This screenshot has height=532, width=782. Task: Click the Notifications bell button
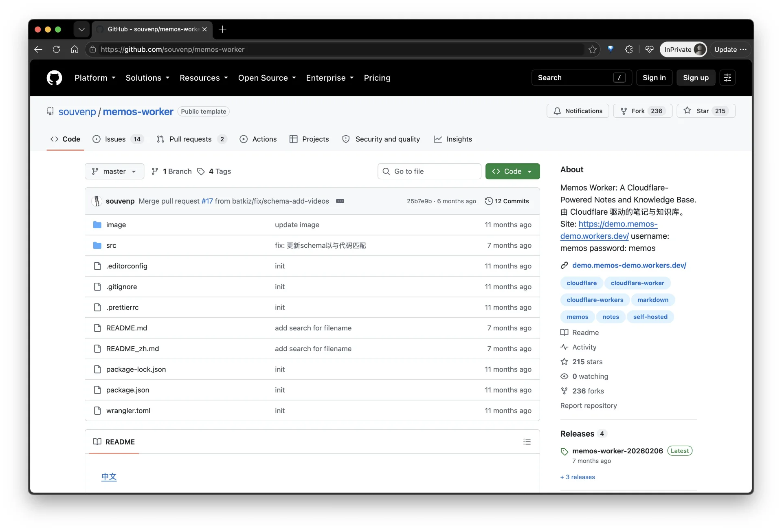coord(578,111)
